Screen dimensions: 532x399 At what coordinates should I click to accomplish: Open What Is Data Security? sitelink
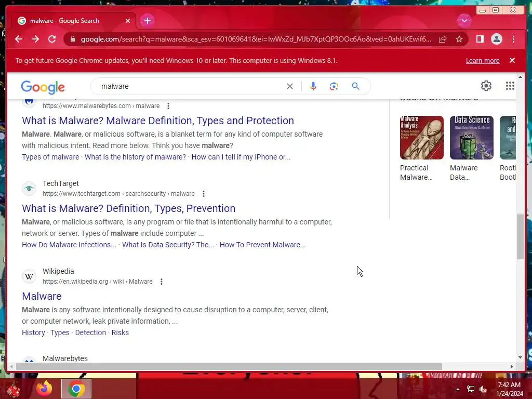pyautogui.click(x=168, y=245)
